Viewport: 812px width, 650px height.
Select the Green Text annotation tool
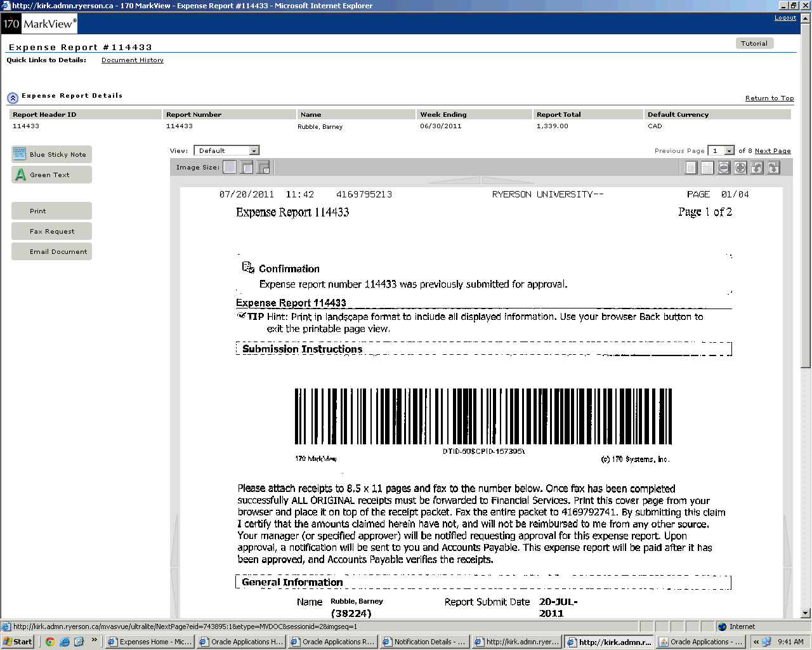pos(51,175)
